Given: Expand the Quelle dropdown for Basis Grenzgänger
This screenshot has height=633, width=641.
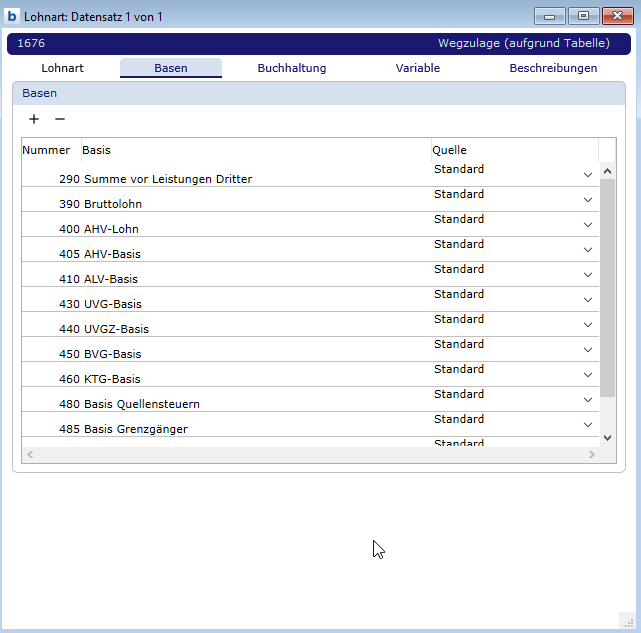Looking at the screenshot, I should (588, 425).
